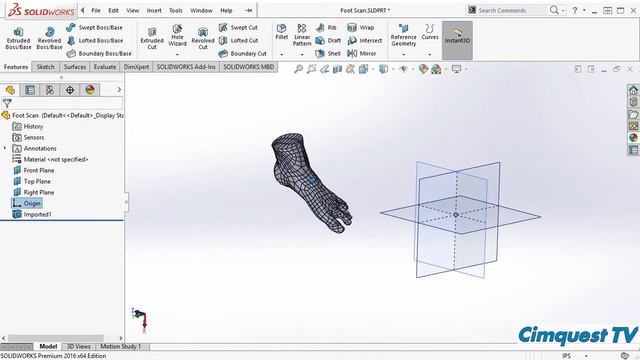This screenshot has width=640, height=360.
Task: Open the Edit menu
Action: coord(113,11)
